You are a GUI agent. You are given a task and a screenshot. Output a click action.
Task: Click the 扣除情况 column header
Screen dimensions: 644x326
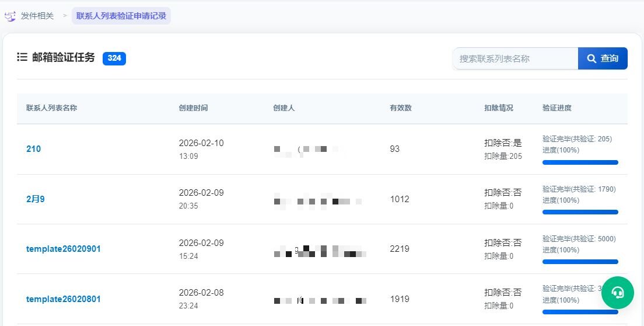pyautogui.click(x=499, y=108)
